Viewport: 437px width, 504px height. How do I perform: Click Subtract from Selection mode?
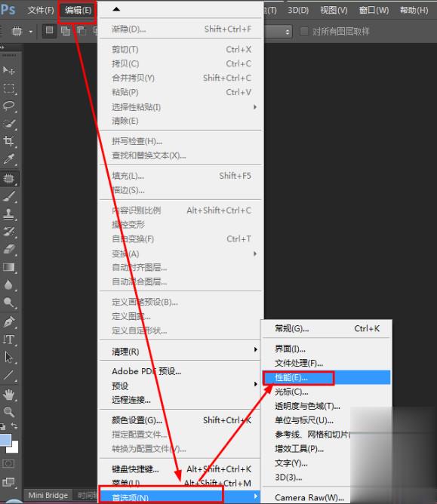pyautogui.click(x=82, y=31)
